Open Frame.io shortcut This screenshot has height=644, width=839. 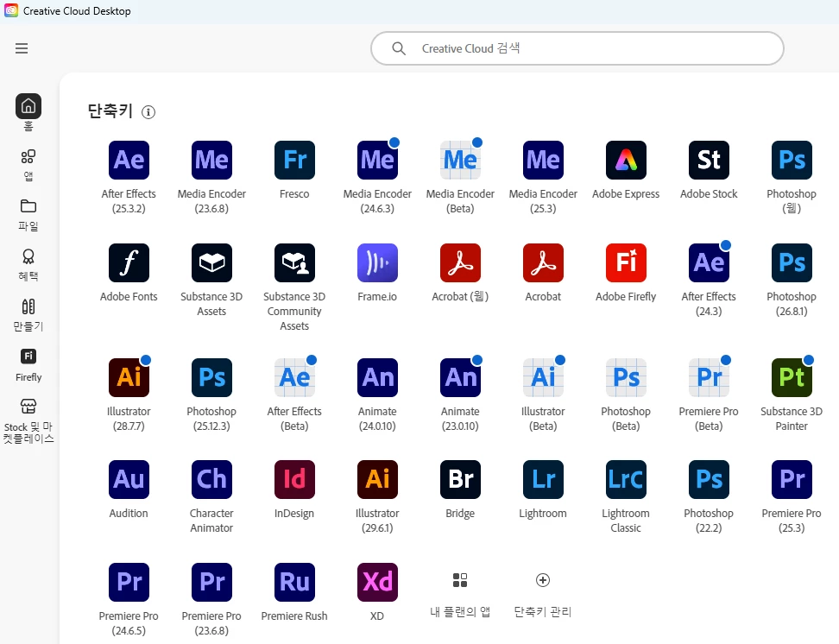pos(377,262)
